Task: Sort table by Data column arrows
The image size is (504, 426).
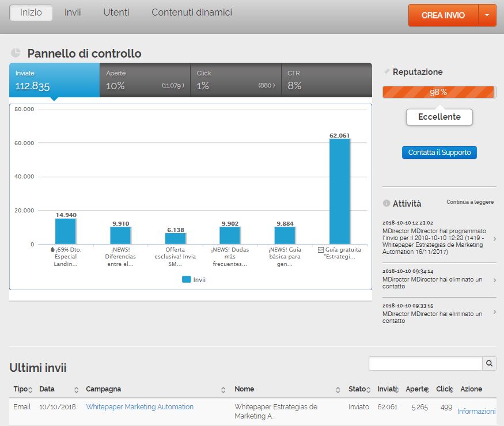Action: (76, 390)
